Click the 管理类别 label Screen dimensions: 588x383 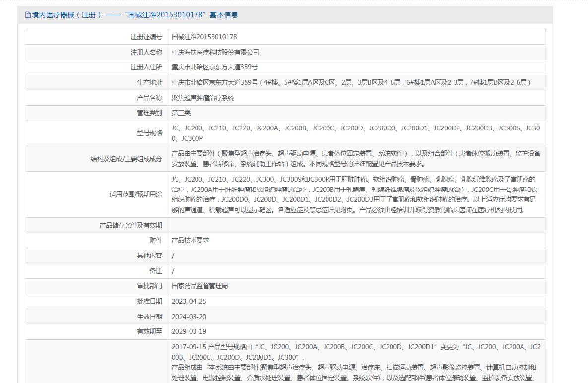pos(149,113)
